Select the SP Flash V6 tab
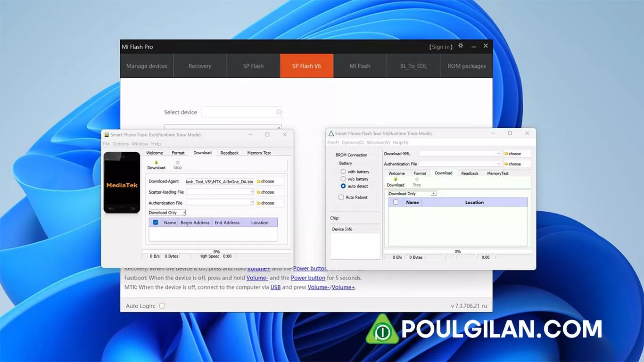Screen dimensions: 644x362 [306, 66]
